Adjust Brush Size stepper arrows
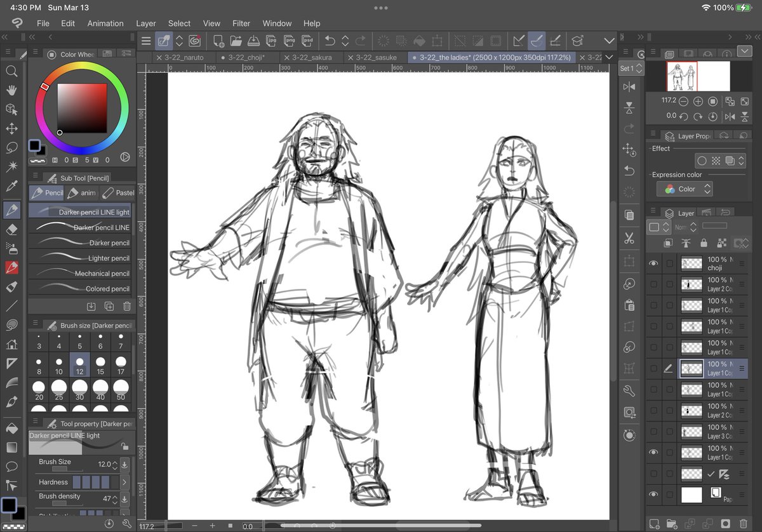The width and height of the screenshot is (762, 532). coord(115,465)
